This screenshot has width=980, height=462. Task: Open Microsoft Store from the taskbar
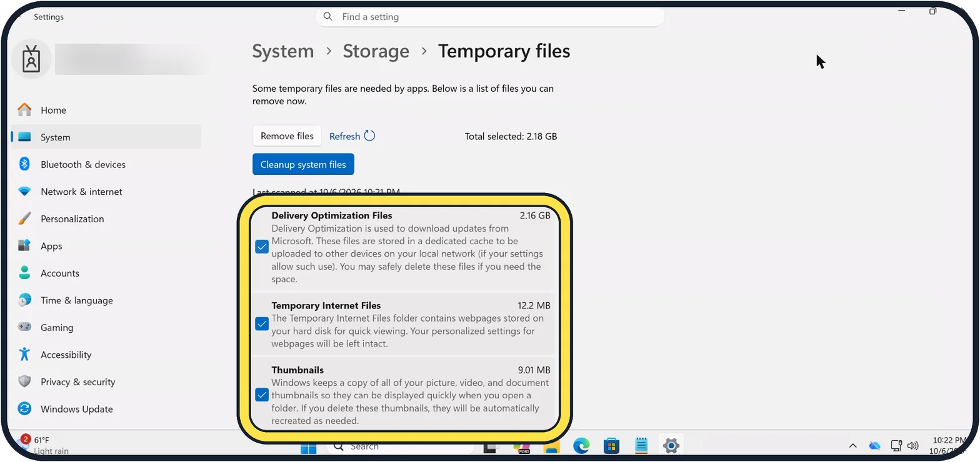(x=611, y=446)
